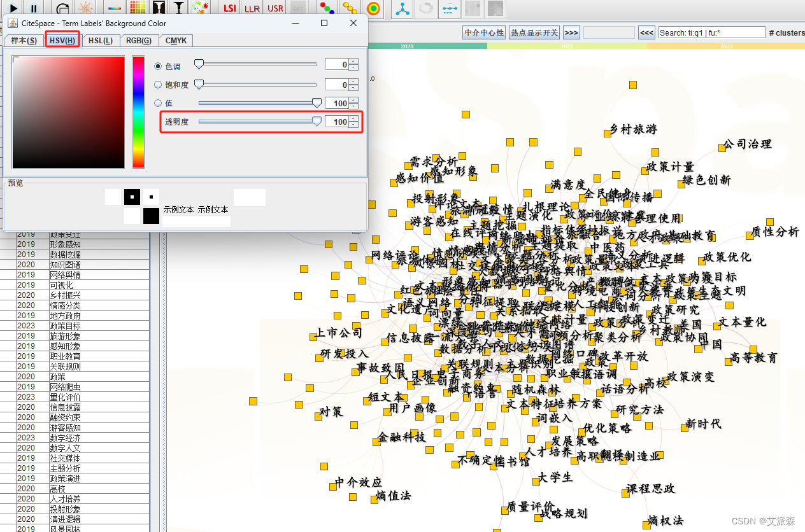805x532 pixels.
Task: Start the layout with the play icon
Action: click(x=14, y=8)
